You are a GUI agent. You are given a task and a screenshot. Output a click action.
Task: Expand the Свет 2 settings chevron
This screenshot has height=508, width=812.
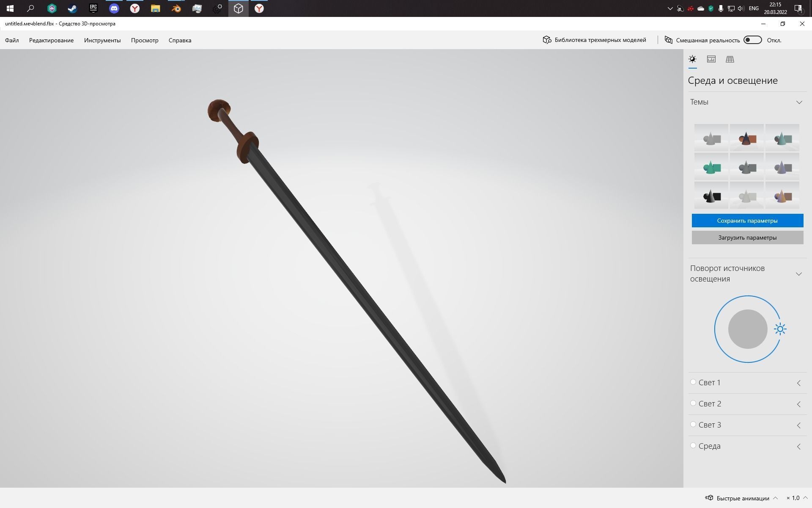798,404
